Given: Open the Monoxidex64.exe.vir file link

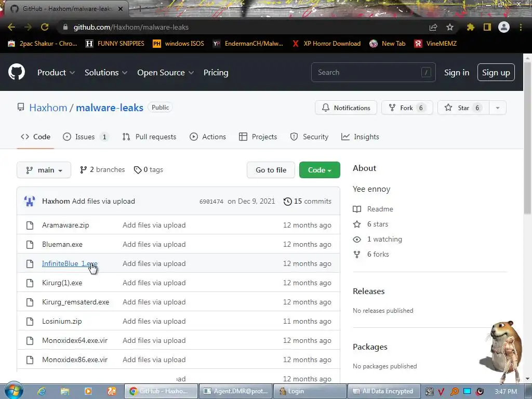Looking at the screenshot, I should (75, 340).
